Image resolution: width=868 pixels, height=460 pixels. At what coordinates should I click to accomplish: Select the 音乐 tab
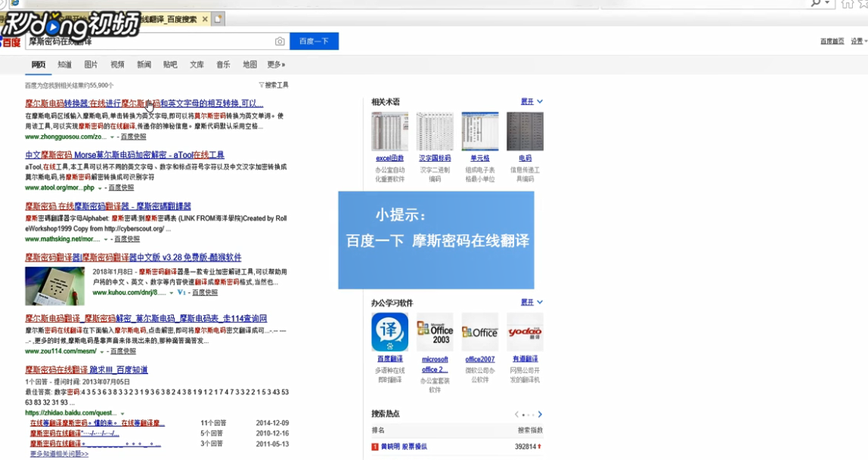click(x=223, y=65)
